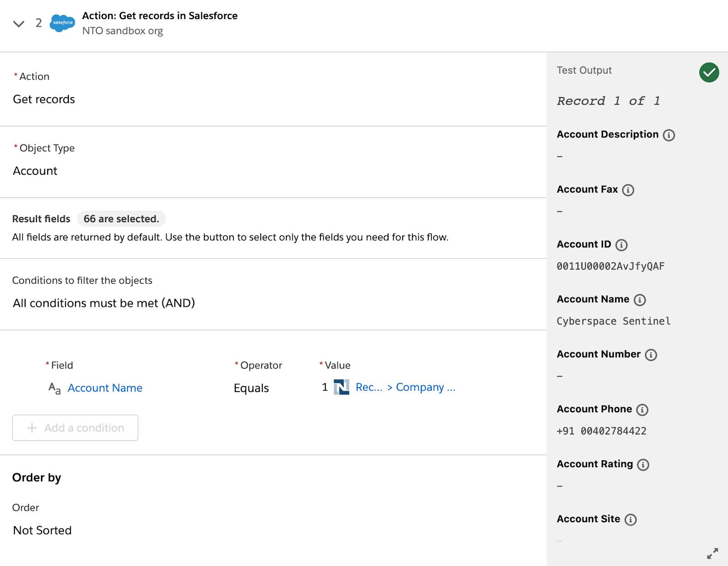Viewport: 728px width, 566px height.
Task: Click the green test success checkmark
Action: [x=709, y=72]
